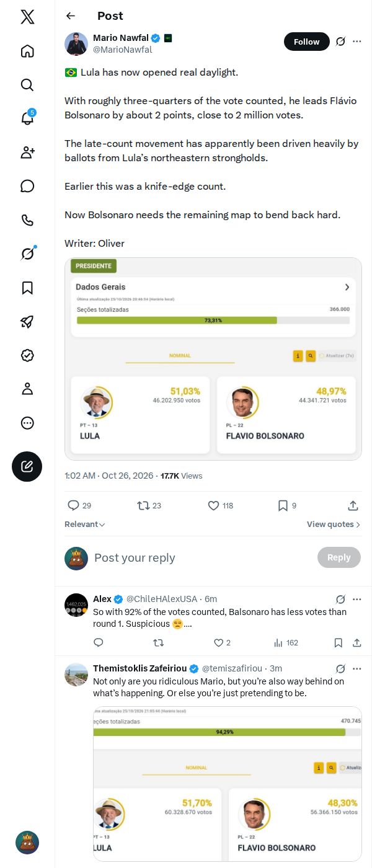
Task: Go to Home in the sidebar
Action: pos(27,51)
